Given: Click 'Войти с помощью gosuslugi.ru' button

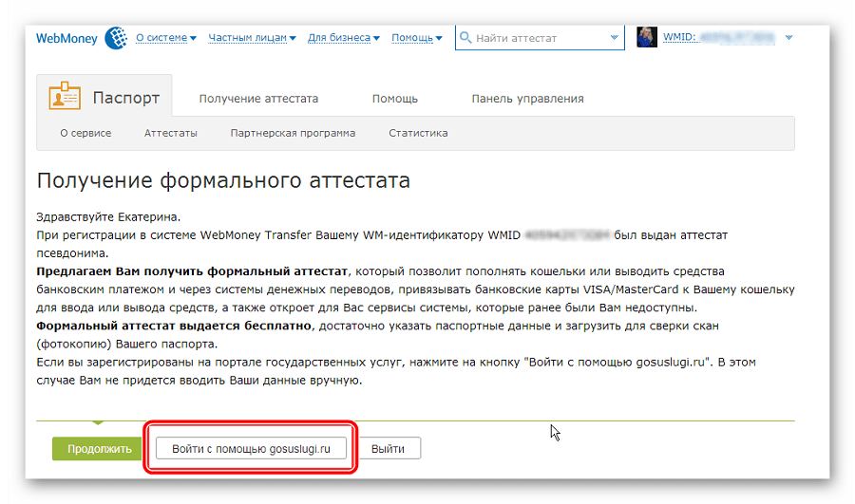Looking at the screenshot, I should tap(252, 449).
